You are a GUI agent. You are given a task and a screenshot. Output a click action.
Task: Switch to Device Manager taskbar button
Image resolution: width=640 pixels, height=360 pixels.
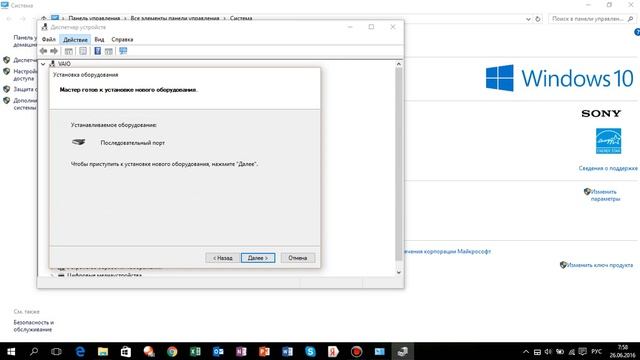[x=403, y=351]
